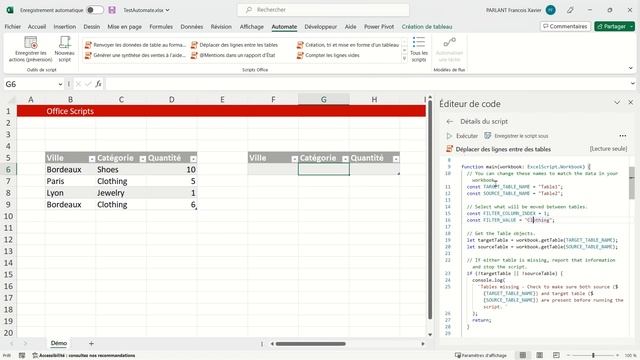The height and width of the screenshot is (360, 640).
Task: Select cell containing Bordeaux in row 6
Action: tap(70, 169)
